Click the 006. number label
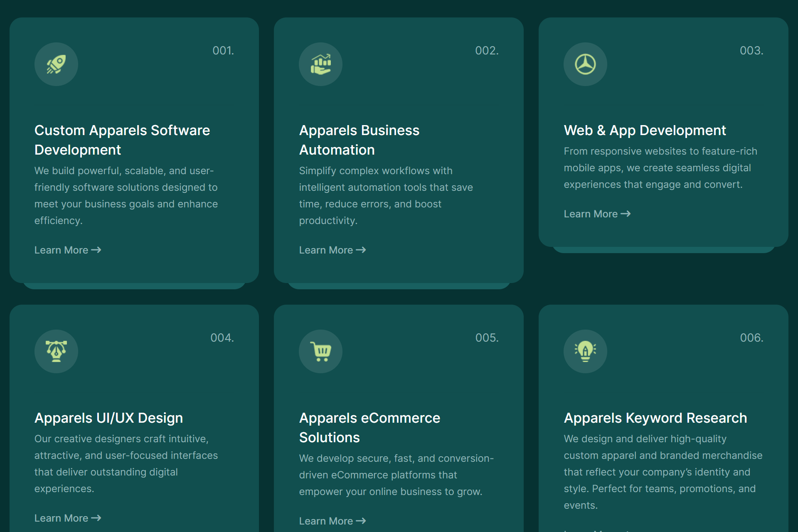798x532 pixels. click(751, 338)
